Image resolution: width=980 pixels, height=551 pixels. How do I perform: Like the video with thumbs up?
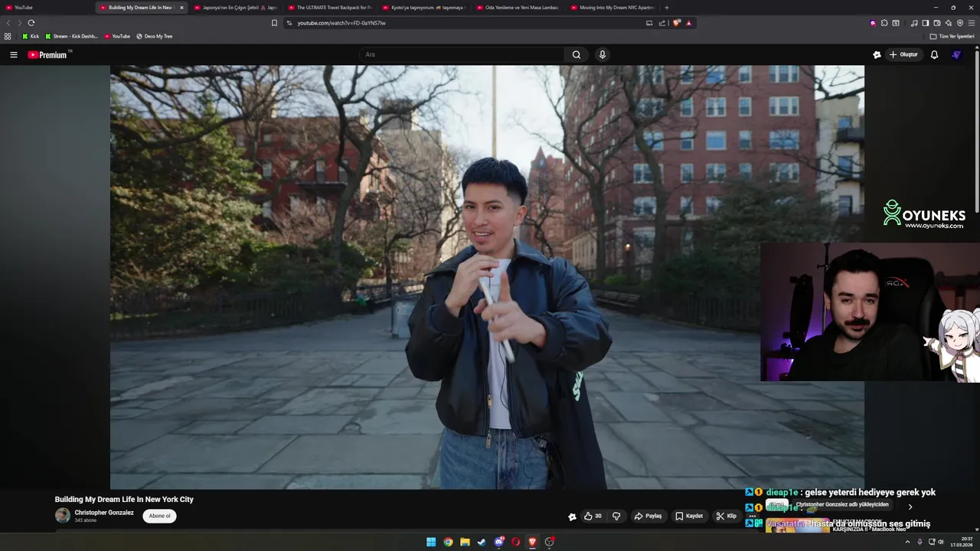pyautogui.click(x=593, y=516)
